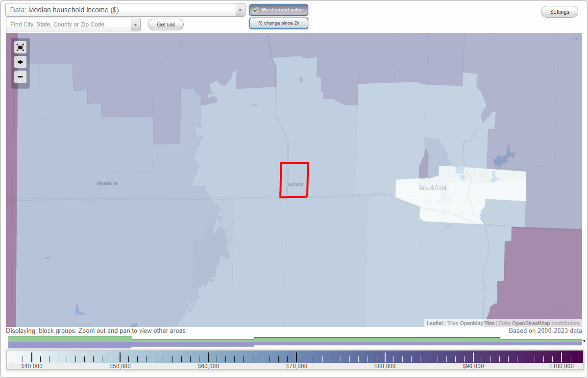Click the $70,000 mark on the income scale

pyautogui.click(x=296, y=358)
